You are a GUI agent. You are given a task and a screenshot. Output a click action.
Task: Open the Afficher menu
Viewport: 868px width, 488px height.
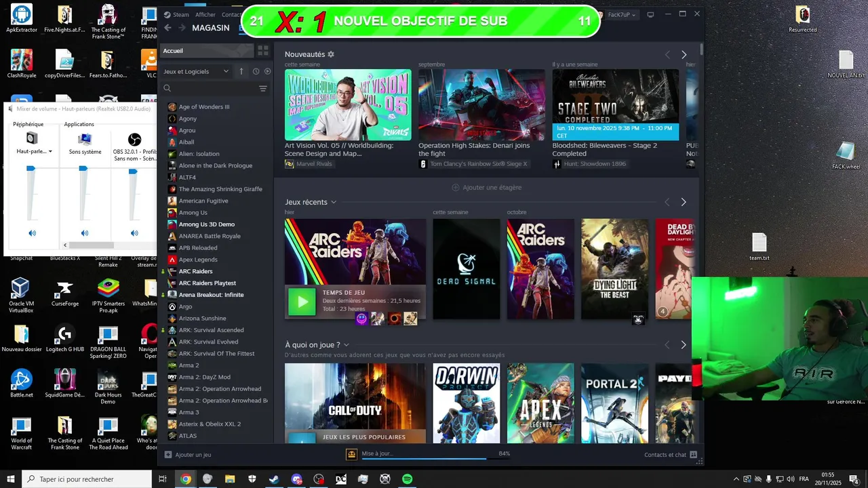coord(205,14)
